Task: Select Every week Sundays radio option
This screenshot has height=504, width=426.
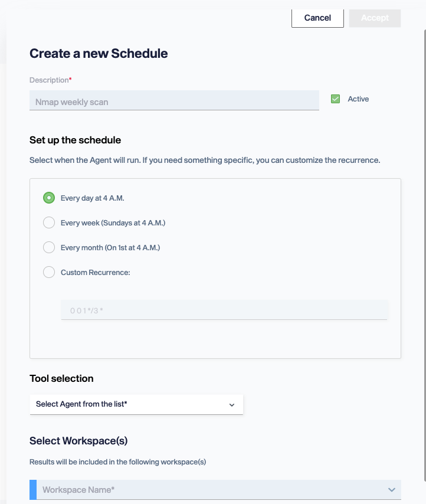Action: click(x=49, y=222)
